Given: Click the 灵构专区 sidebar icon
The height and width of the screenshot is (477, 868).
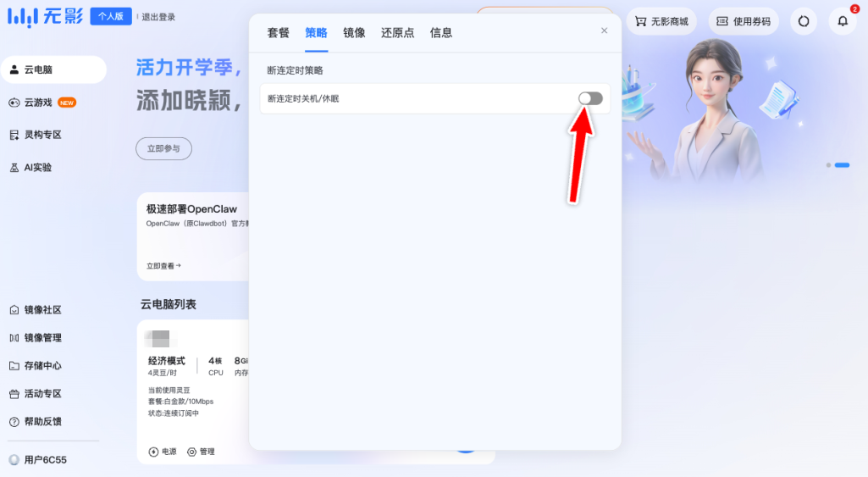Looking at the screenshot, I should tap(14, 135).
